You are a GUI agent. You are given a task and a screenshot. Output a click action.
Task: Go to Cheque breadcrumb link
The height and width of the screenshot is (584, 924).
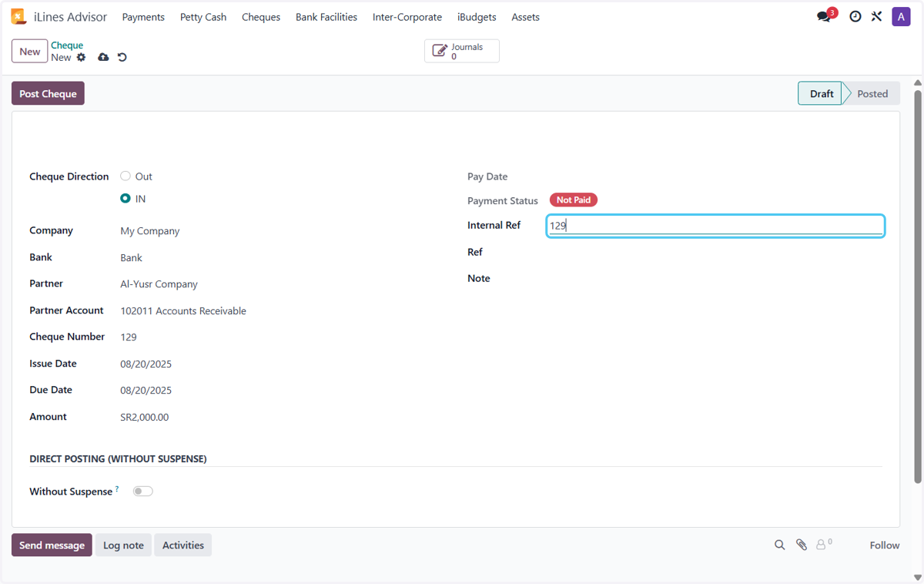coord(67,45)
